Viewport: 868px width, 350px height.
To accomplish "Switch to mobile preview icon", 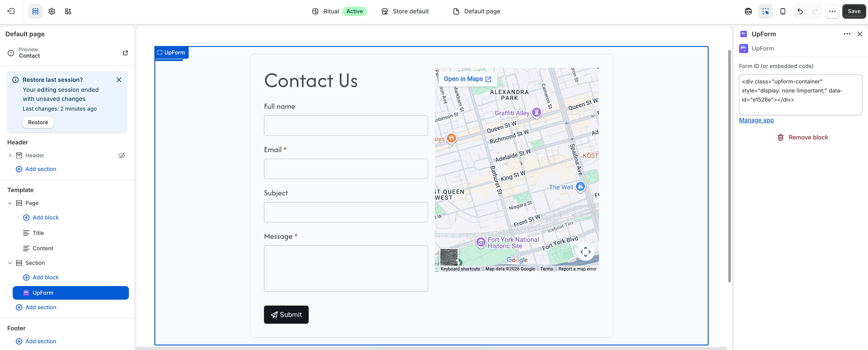I will [x=783, y=11].
